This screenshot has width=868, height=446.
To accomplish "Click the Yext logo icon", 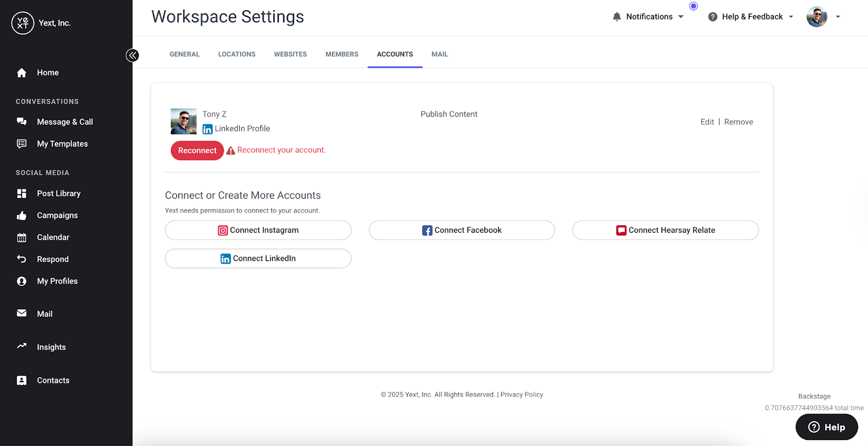I will coord(23,23).
